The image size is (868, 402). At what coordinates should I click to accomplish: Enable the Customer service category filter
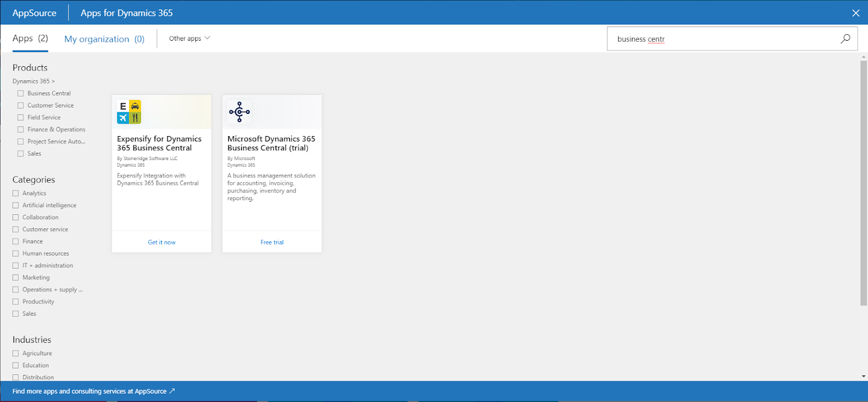click(x=16, y=229)
